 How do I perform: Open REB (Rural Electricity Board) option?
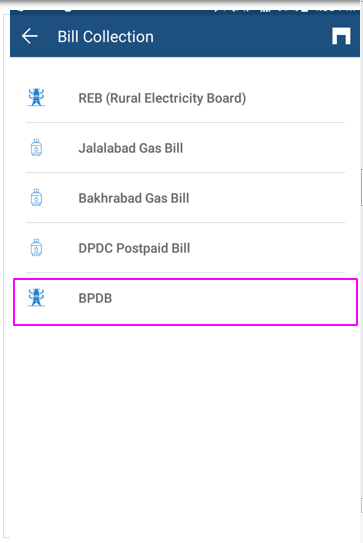pos(185,98)
